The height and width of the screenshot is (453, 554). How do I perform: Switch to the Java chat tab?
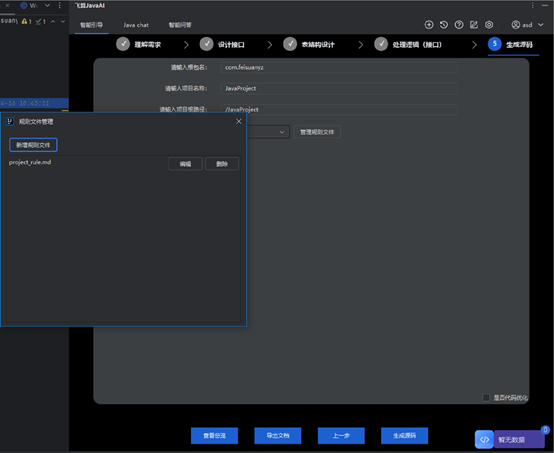coord(136,25)
